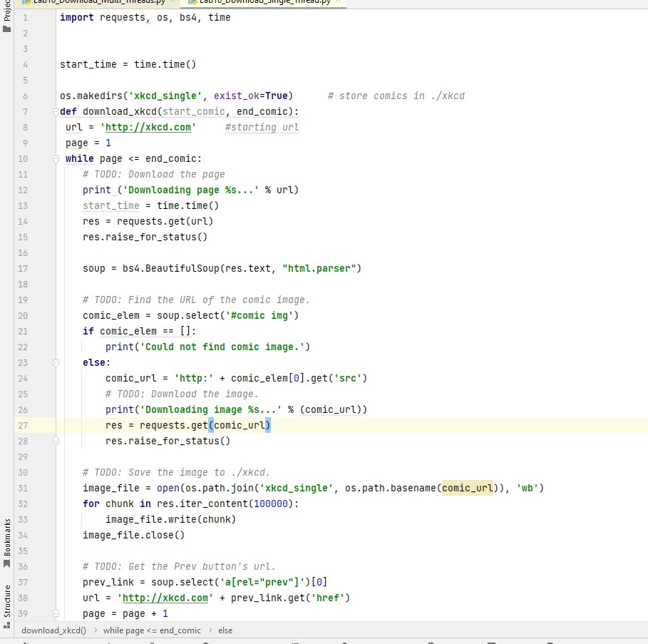Click line number 14 in the gutter
Screen dimensions: 648x644
click(23, 222)
